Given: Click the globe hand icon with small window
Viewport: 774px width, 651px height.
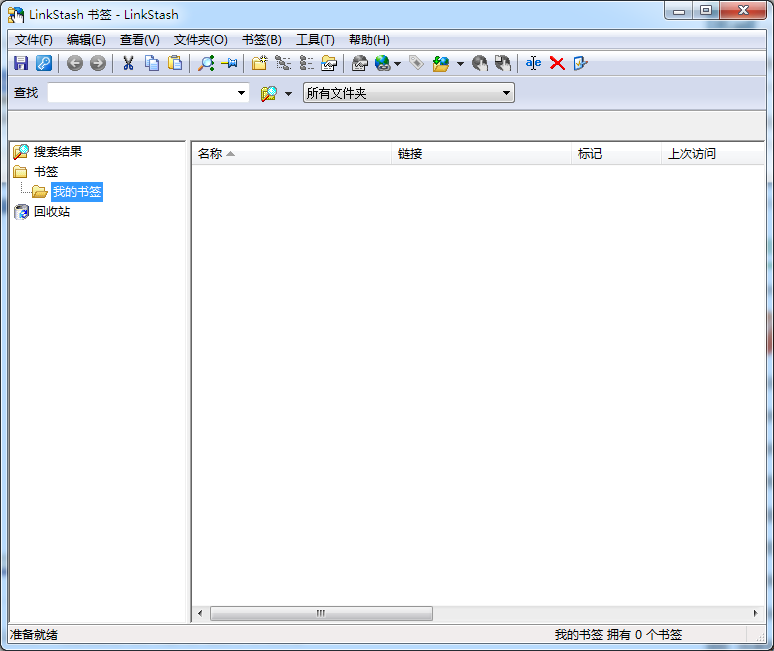Looking at the screenshot, I should (x=503, y=63).
